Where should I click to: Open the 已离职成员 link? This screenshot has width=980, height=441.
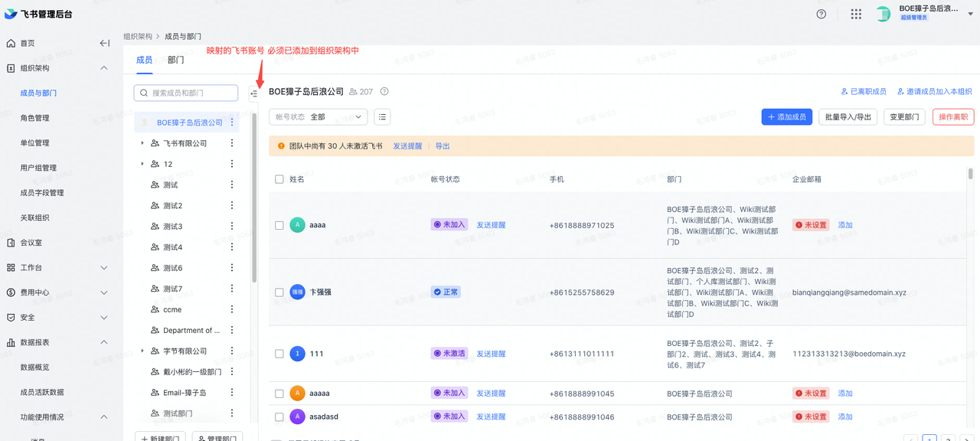864,92
